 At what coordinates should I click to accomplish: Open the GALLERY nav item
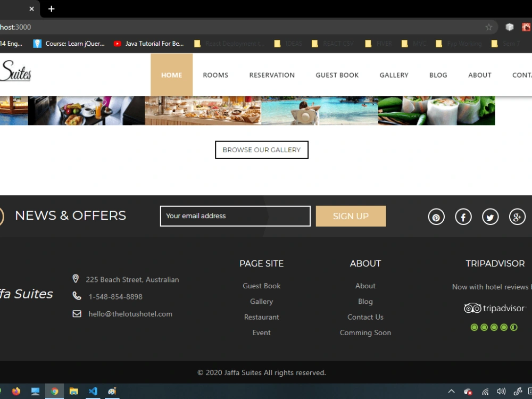pos(394,75)
